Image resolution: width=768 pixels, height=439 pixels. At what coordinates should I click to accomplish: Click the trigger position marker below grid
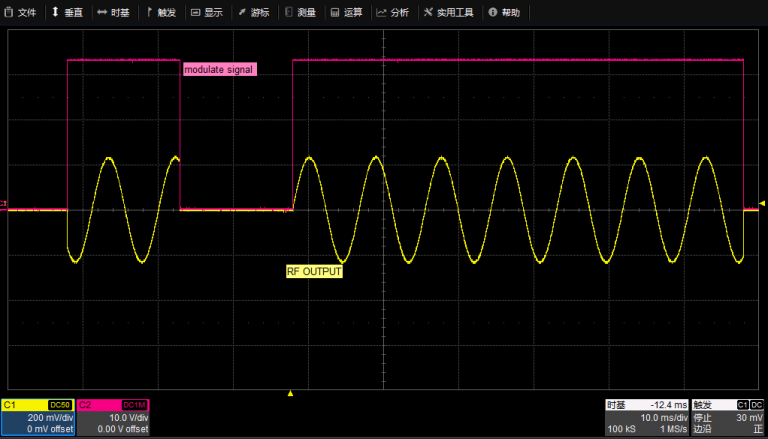[x=291, y=393]
